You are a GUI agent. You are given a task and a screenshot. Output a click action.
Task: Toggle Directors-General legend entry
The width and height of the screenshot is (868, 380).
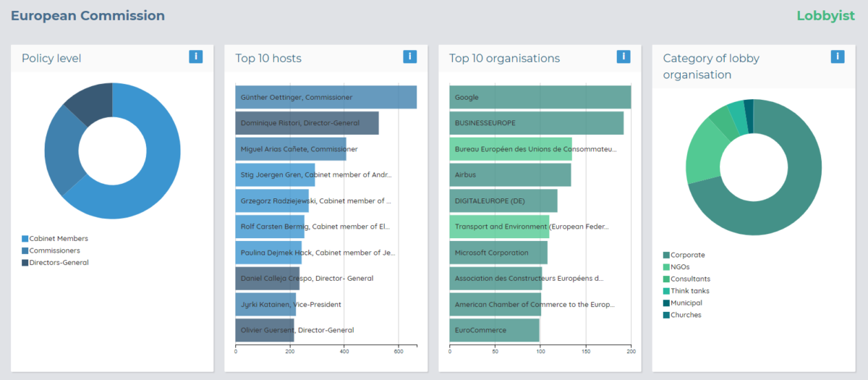(x=59, y=263)
